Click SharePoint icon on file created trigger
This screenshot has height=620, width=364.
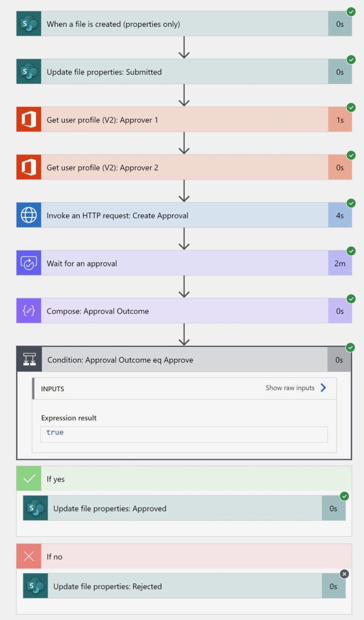[29, 24]
